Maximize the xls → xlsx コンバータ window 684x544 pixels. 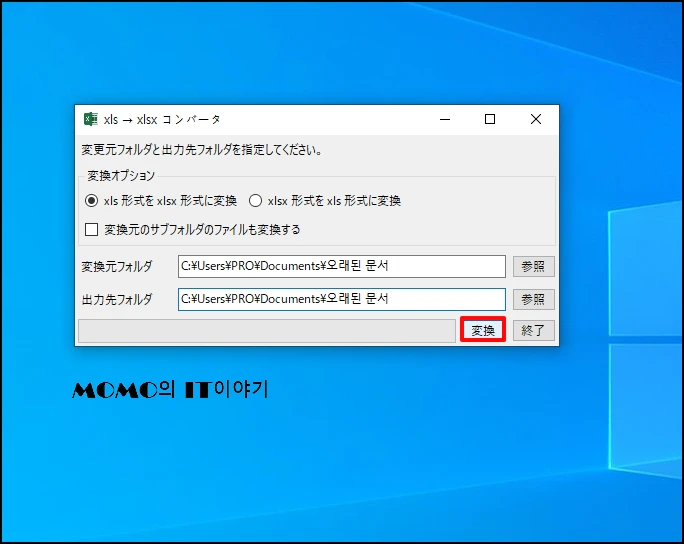pos(490,119)
